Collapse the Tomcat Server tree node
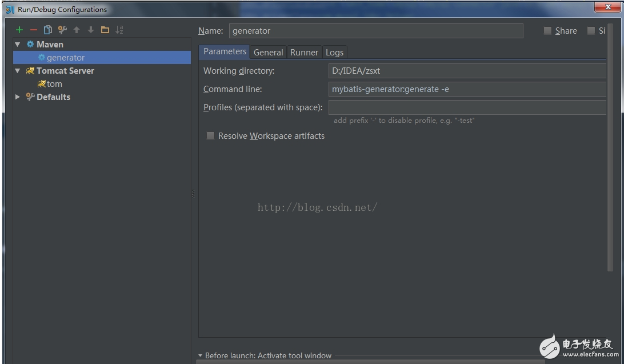The height and width of the screenshot is (364, 624). point(18,71)
